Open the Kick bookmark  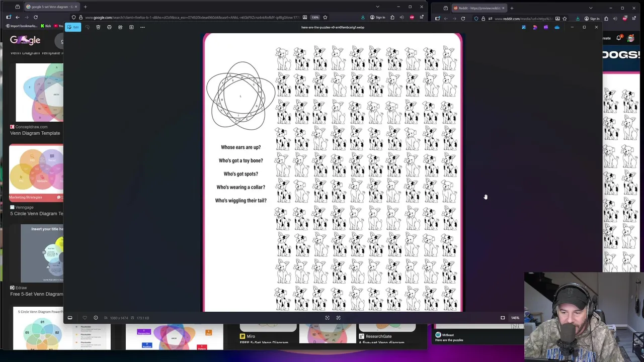point(46,26)
